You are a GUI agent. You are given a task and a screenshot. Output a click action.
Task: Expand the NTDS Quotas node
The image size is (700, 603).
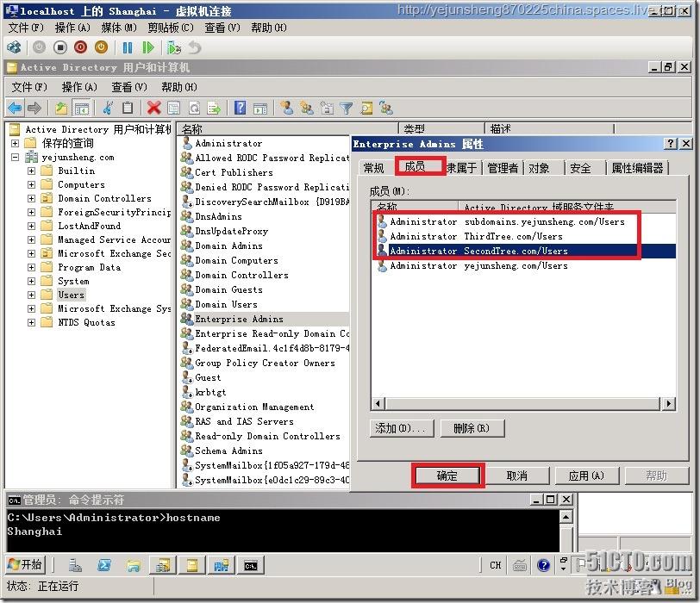(31, 323)
